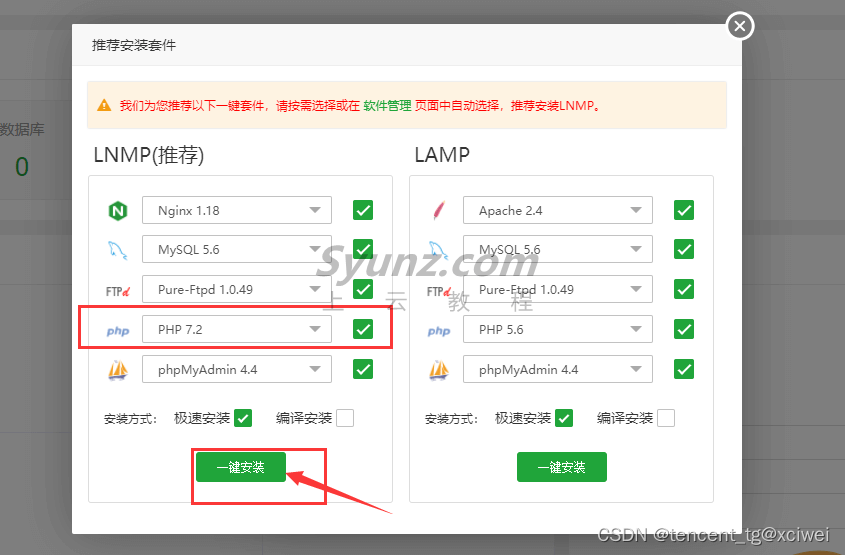Click the php icon beside PHP 7.2

click(117, 331)
